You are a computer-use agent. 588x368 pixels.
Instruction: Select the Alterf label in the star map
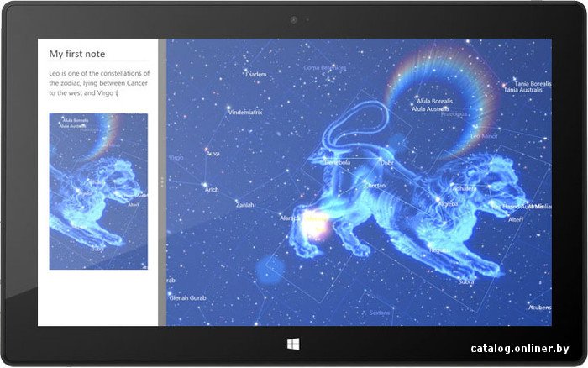(515, 220)
